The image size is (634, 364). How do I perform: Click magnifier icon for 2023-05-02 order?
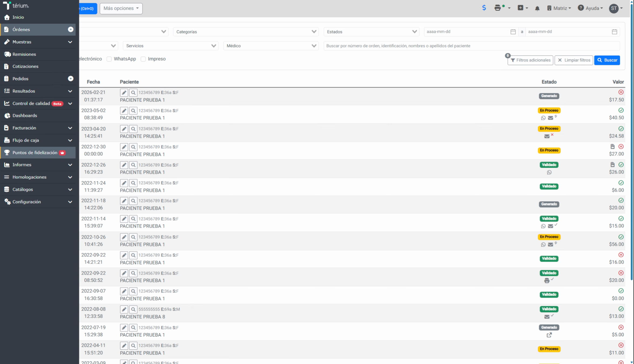pyautogui.click(x=133, y=111)
